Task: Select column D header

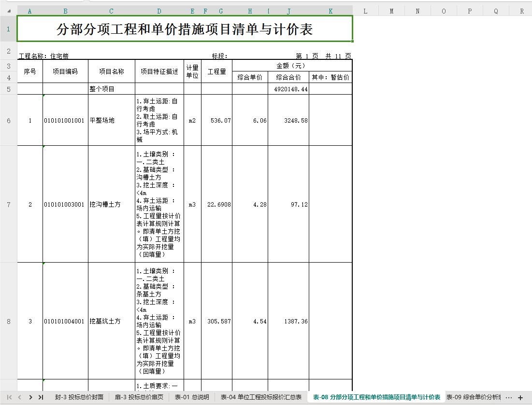Action: pyautogui.click(x=159, y=11)
